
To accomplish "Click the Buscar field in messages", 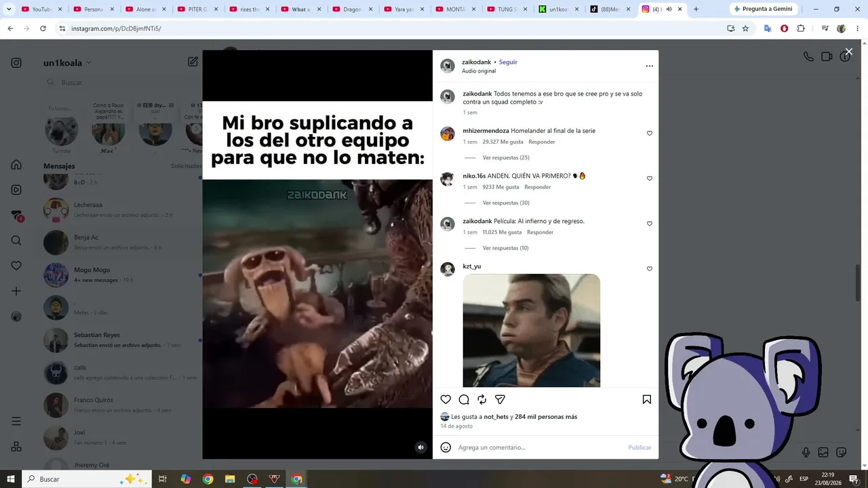I will pyautogui.click(x=122, y=83).
